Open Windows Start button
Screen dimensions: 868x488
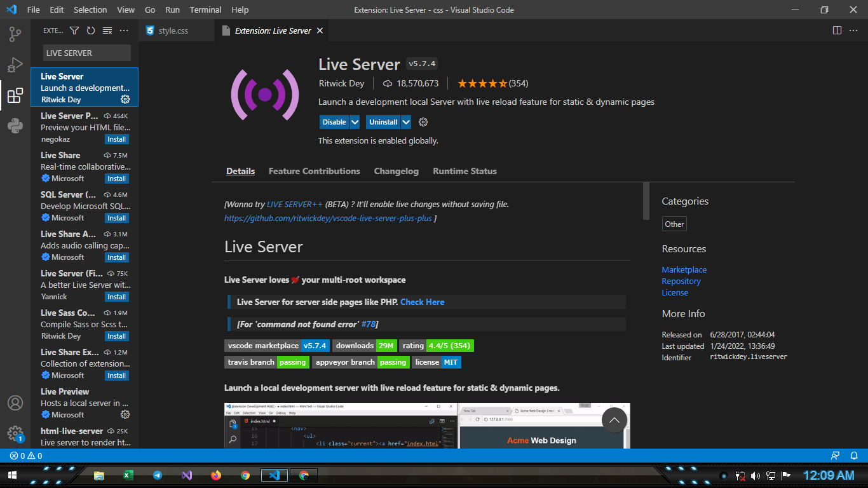[11, 475]
